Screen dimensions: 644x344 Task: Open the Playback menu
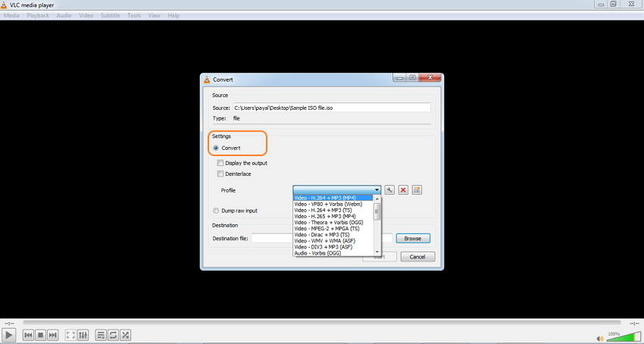coord(38,16)
